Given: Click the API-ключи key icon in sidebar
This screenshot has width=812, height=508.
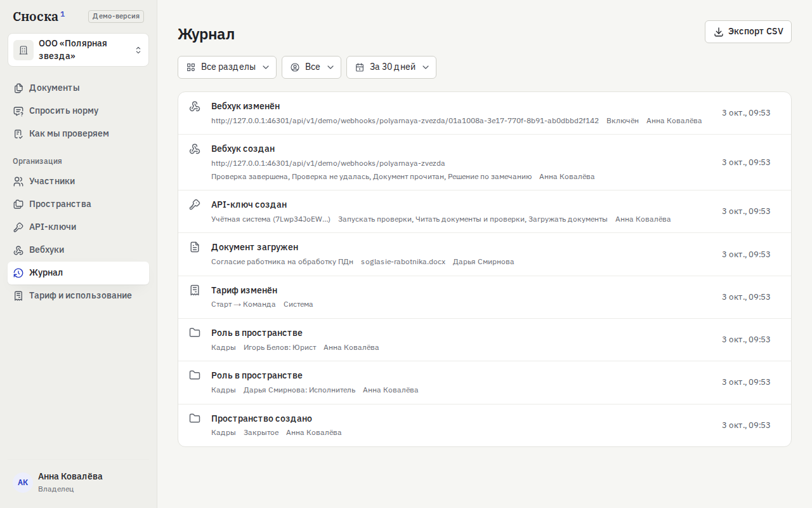Looking at the screenshot, I should pos(18,227).
